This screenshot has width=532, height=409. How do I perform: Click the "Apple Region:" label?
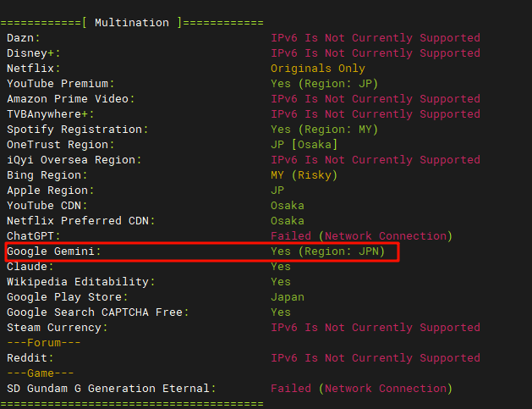50,191
